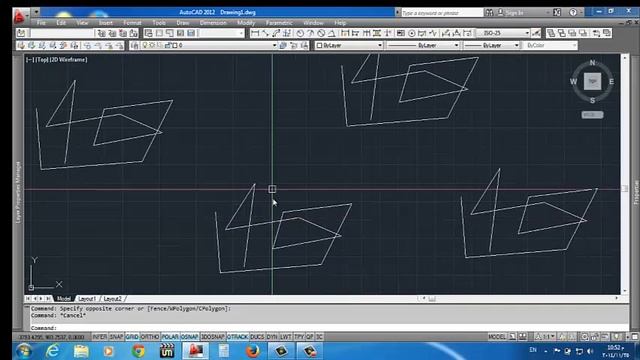
Task: Click the workspace toolbar first icon at left
Action: tap(21, 33)
